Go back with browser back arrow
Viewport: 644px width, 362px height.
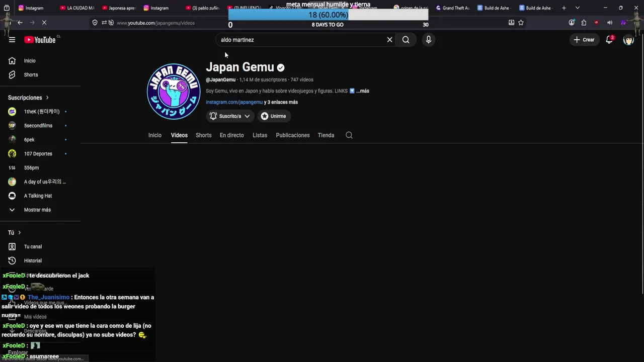pos(20,23)
